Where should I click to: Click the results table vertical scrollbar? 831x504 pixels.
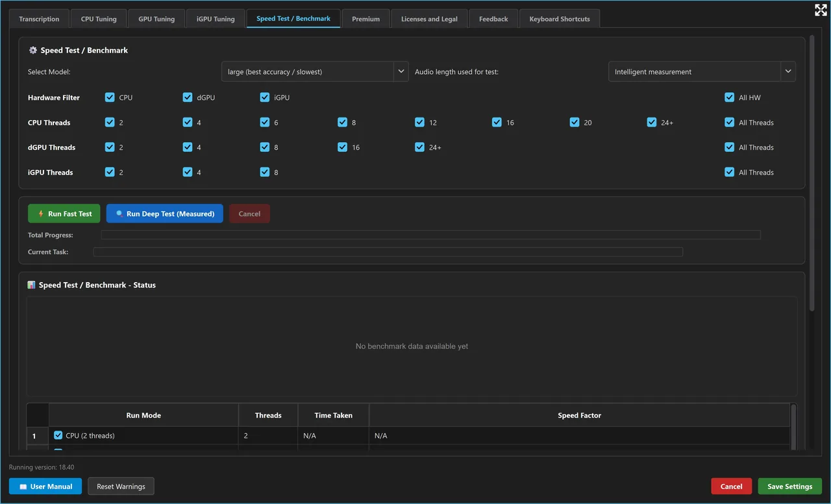[x=793, y=426]
